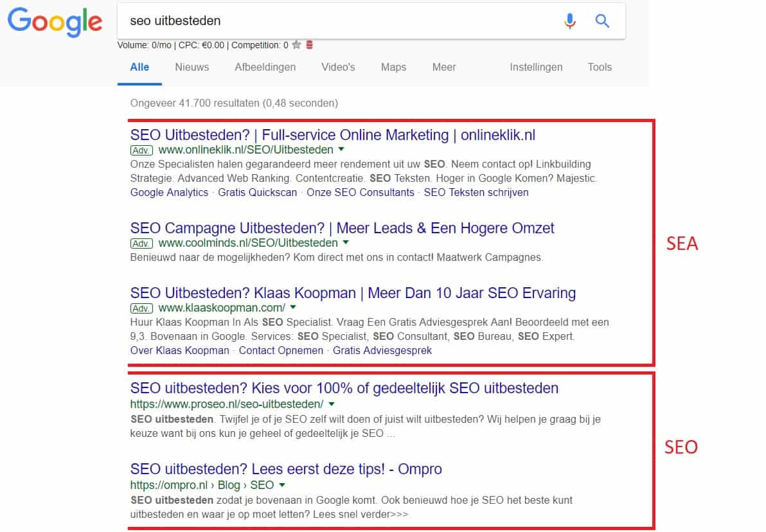Focus the search box containing 'seo uitbesteden'
The image size is (766, 532).
[334, 21]
